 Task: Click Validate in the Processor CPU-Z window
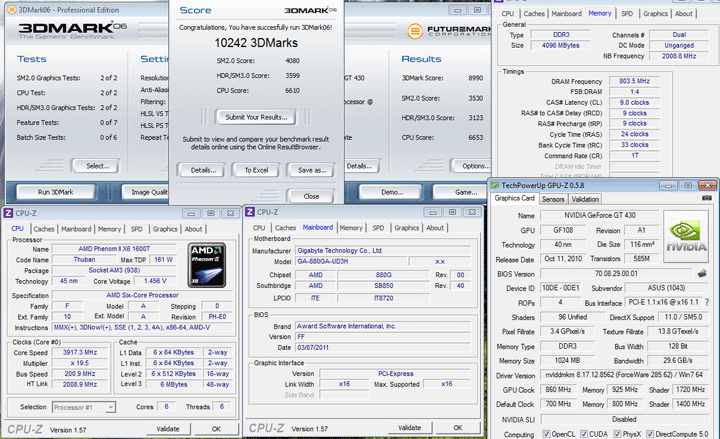pyautogui.click(x=168, y=429)
